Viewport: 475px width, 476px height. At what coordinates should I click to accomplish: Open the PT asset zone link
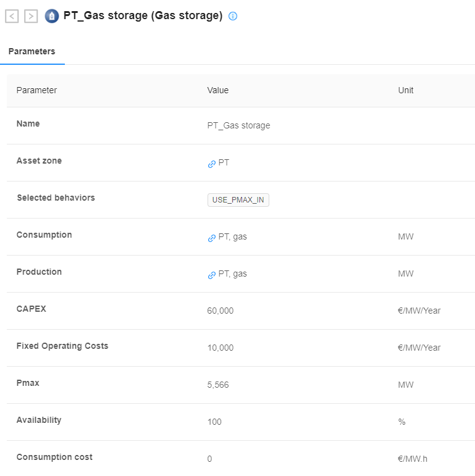click(224, 163)
